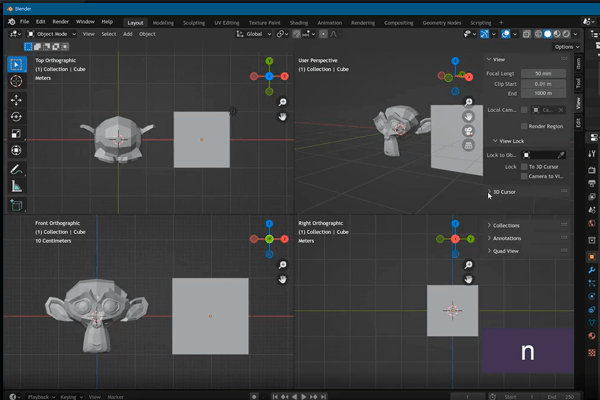Switch to Material Preview shading
This screenshot has height=400, width=600.
[x=557, y=34]
